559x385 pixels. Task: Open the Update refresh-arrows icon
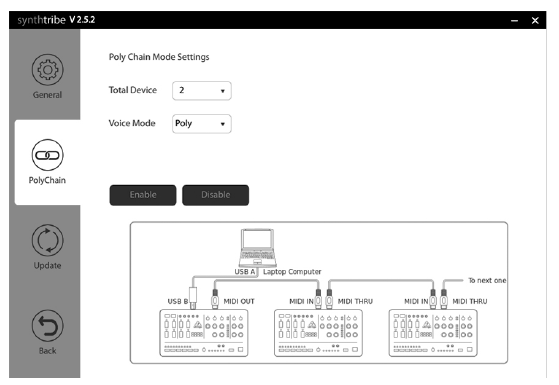point(47,240)
